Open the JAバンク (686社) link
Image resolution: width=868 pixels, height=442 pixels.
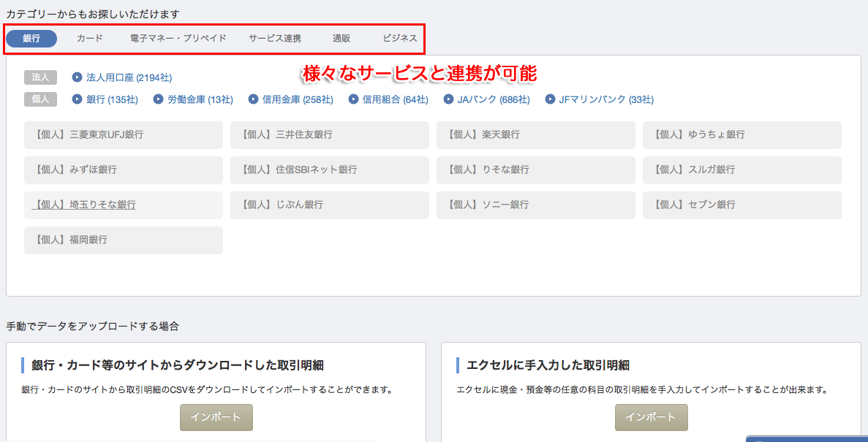pos(494,99)
